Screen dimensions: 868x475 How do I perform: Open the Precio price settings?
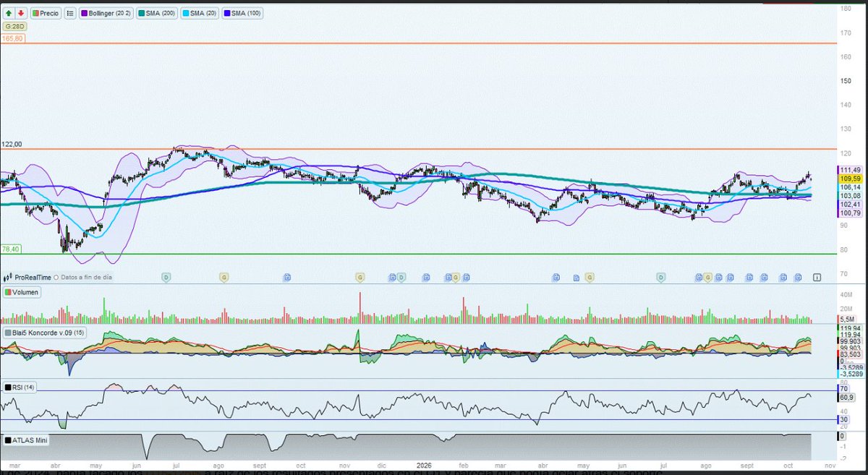[x=45, y=13]
